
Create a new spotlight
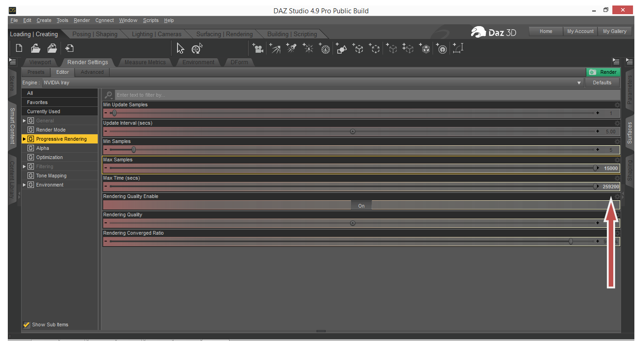[x=291, y=48]
